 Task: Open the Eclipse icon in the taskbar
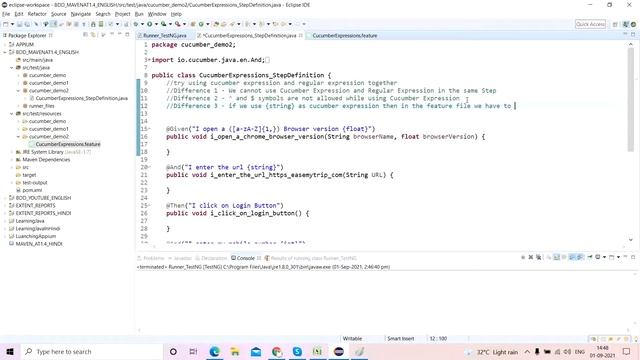(x=338, y=351)
